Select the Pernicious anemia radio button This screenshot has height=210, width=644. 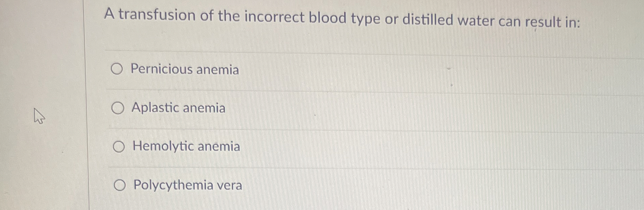click(x=117, y=69)
